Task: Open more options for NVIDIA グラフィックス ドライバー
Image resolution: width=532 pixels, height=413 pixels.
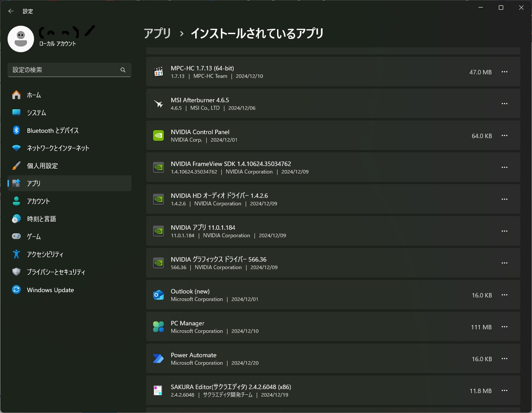Action: [x=505, y=263]
